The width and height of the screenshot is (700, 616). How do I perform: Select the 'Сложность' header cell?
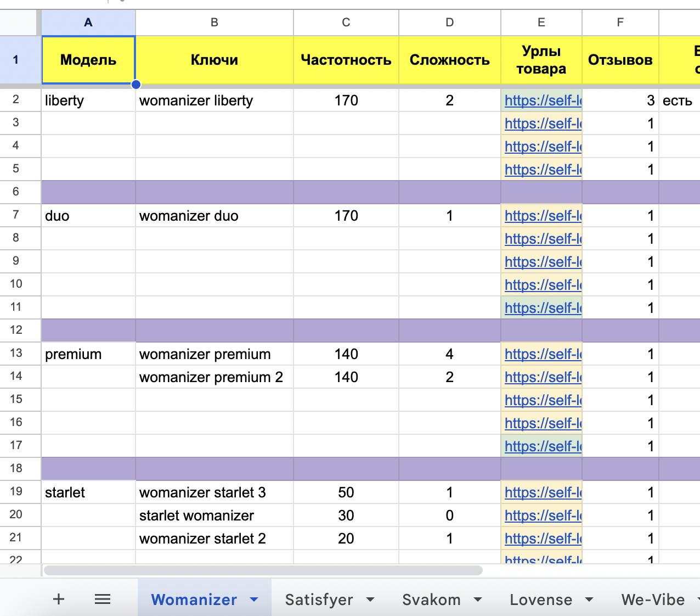450,60
